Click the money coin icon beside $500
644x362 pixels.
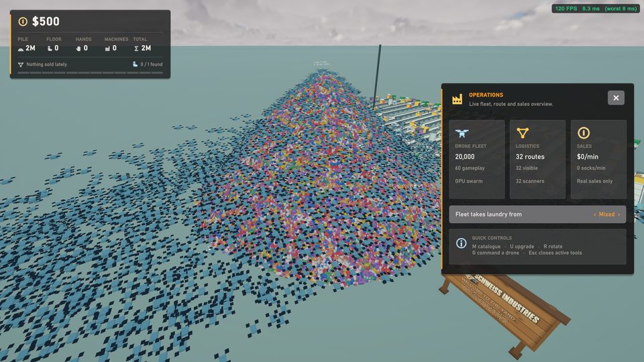pyautogui.click(x=23, y=21)
